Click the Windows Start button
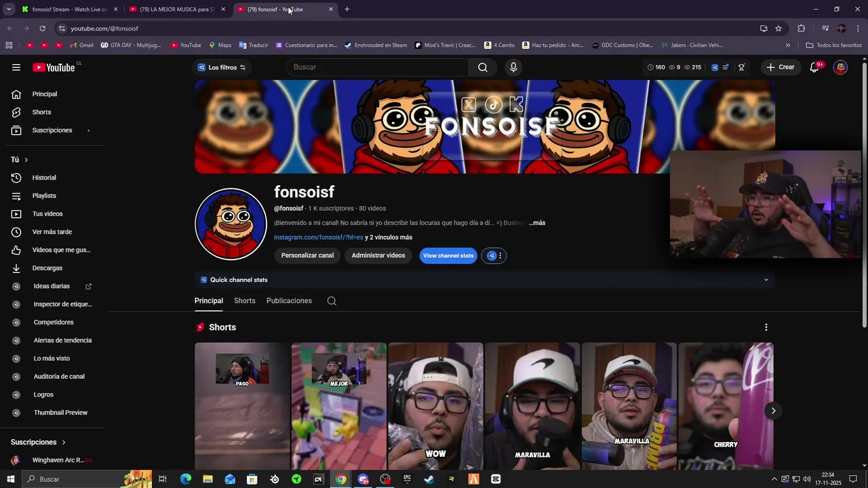 10,479
